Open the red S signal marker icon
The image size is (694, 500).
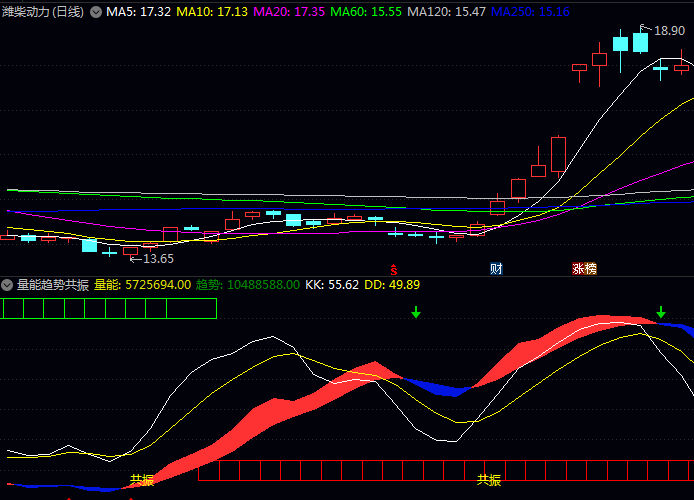[393, 269]
